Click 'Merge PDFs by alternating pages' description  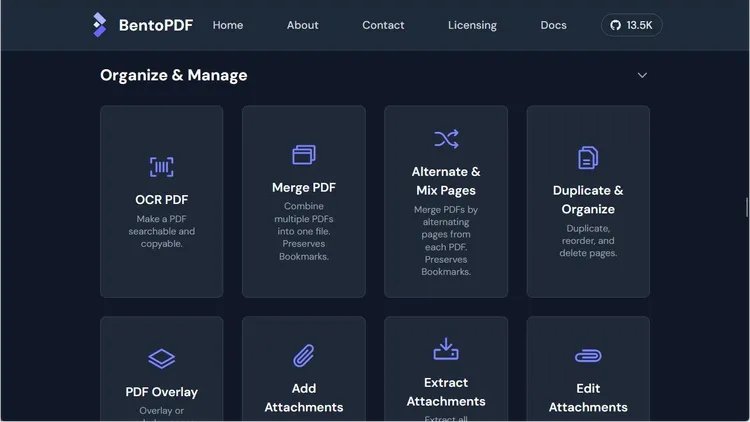pos(446,241)
